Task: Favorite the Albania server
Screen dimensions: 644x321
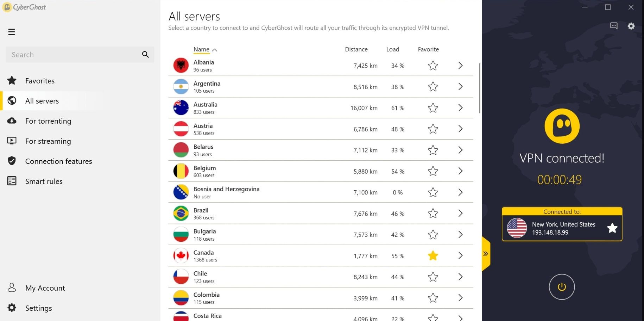Action: 433,65
